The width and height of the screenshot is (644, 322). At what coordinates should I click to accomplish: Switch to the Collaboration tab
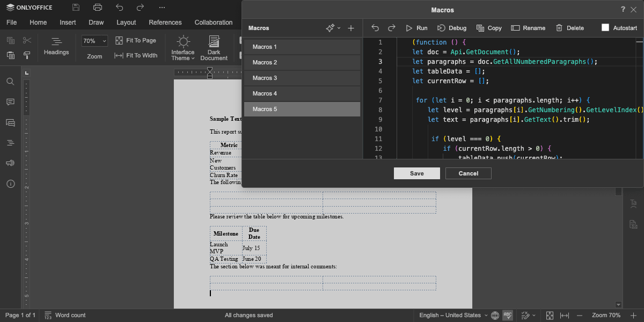(x=214, y=23)
